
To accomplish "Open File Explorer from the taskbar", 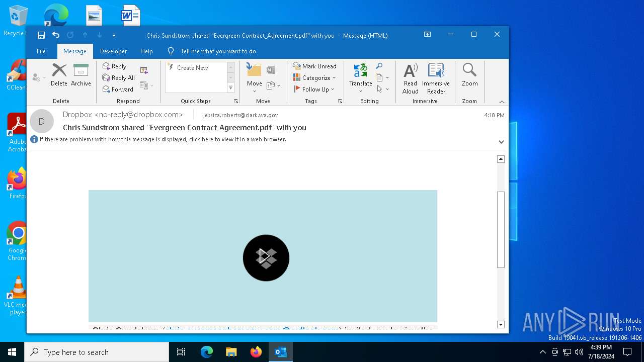I will point(231,352).
